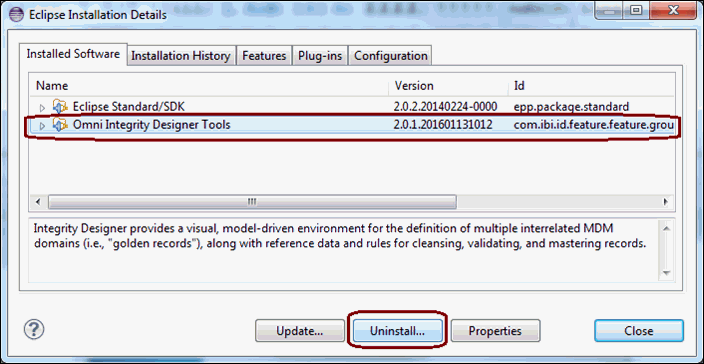The height and width of the screenshot is (364, 704).
Task: Click version 2.0.1.201601131012
Action: pos(443,125)
